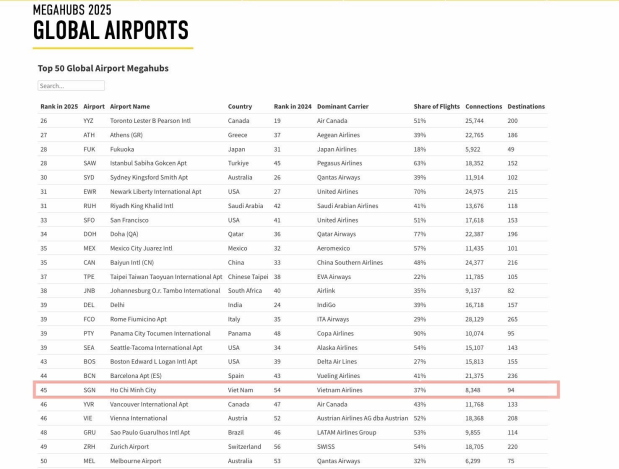Select the highlighted Ho Chi Minh City row
This screenshot has height=469, width=619.
pyautogui.click(x=300, y=390)
